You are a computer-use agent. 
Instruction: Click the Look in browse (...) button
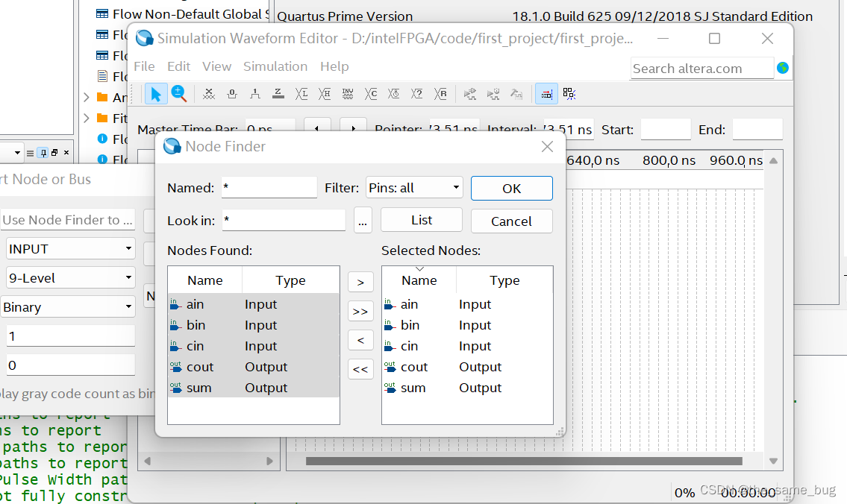(x=363, y=221)
